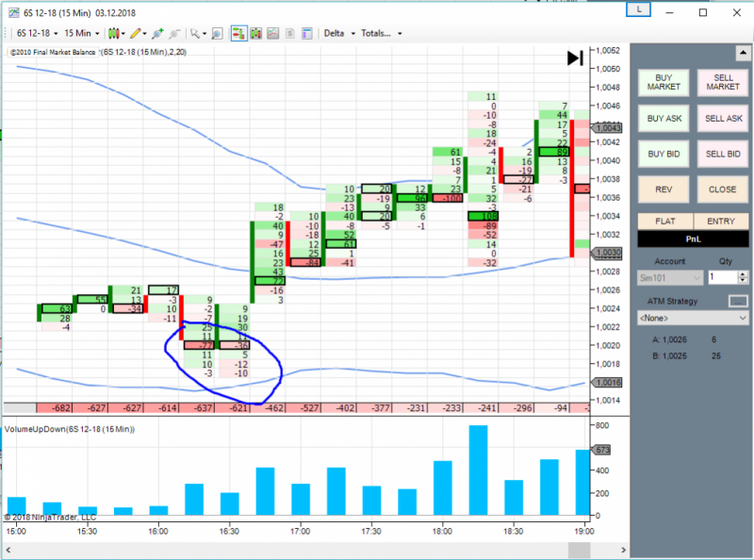Select the pencil drawing tools icon
Image resolution: width=754 pixels, height=560 pixels.
(x=135, y=33)
